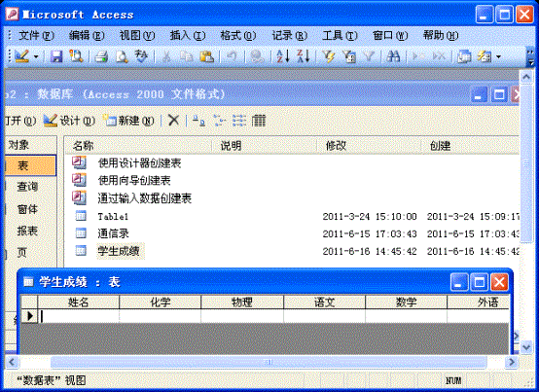Toggle the large icons view button
Image resolution: width=539 pixels, height=392 pixels.
(x=198, y=121)
